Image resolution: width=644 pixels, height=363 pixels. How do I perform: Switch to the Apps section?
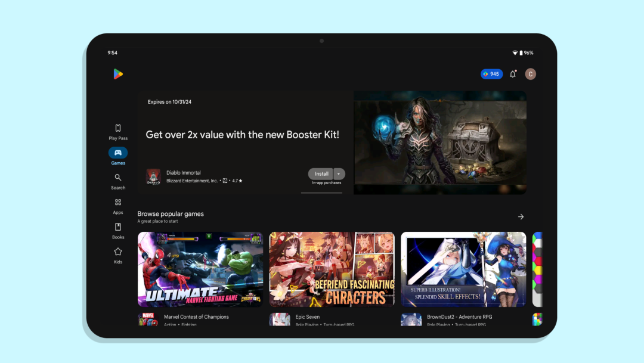(118, 206)
